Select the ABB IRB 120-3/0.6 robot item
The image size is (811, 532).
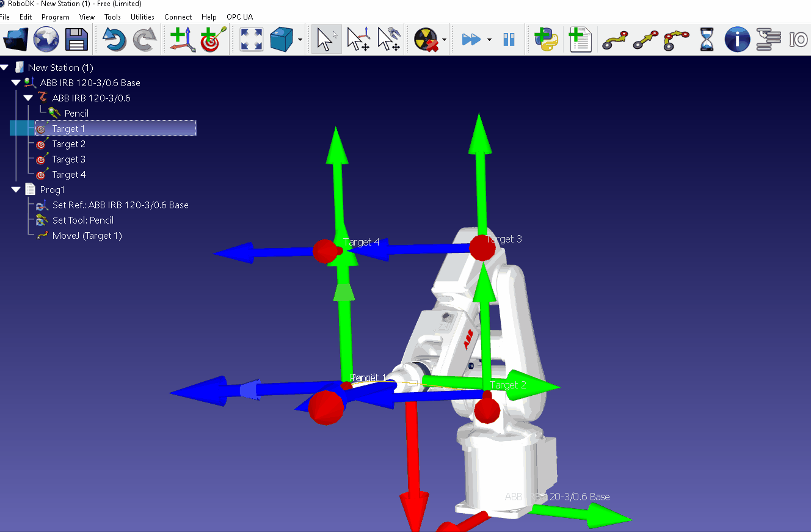pos(92,98)
